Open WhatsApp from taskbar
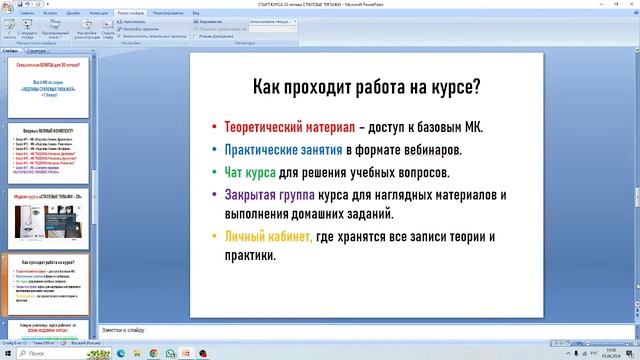 [170, 353]
